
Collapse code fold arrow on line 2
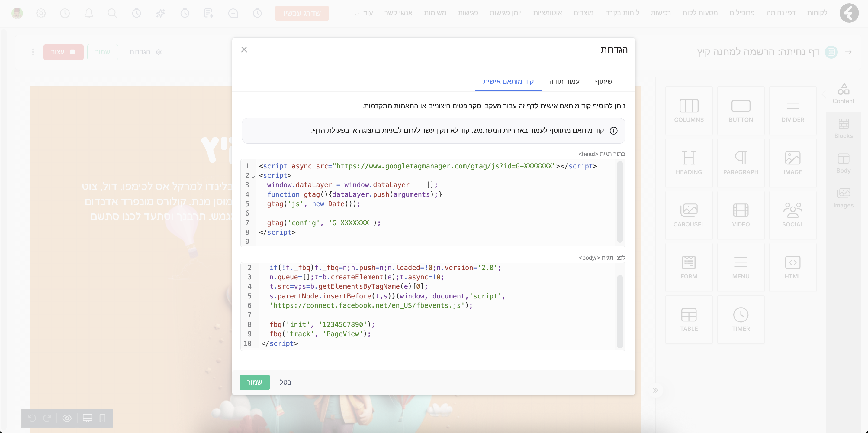coord(253,177)
